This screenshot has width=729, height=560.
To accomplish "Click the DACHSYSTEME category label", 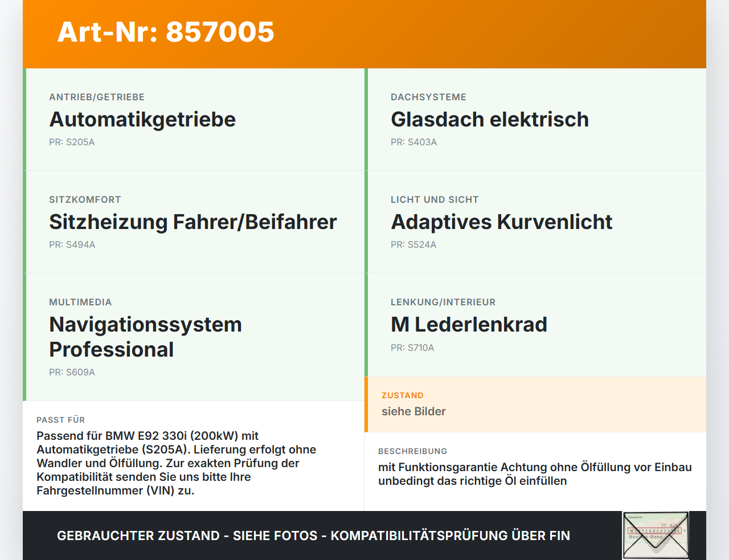I will [x=428, y=97].
